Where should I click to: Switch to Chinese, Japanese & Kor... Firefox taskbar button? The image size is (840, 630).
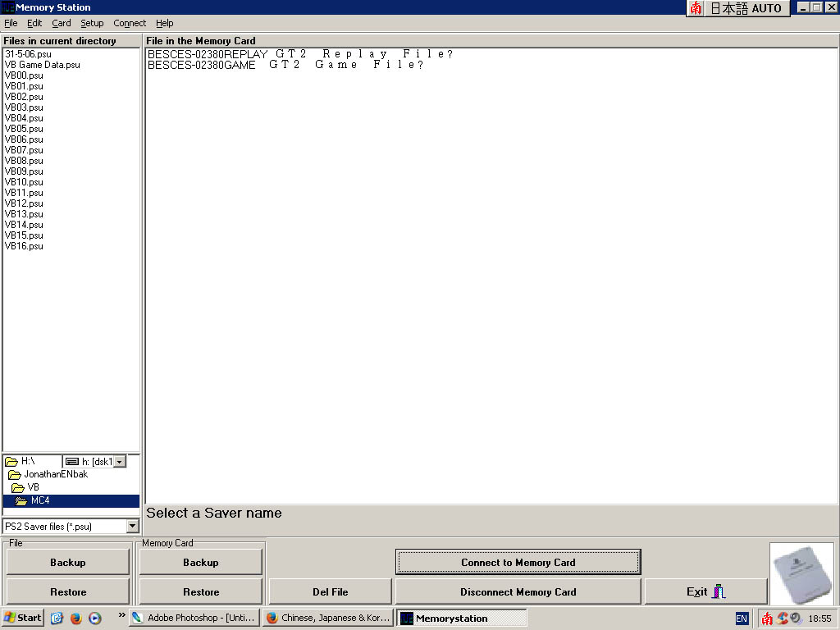click(328, 618)
